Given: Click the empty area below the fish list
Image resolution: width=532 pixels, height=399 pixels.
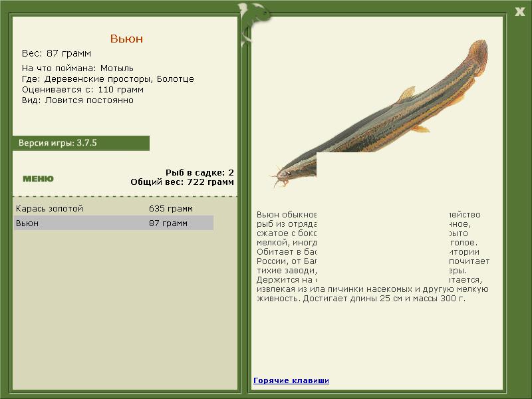Looking at the screenshot, I should pyautogui.click(x=125, y=309).
